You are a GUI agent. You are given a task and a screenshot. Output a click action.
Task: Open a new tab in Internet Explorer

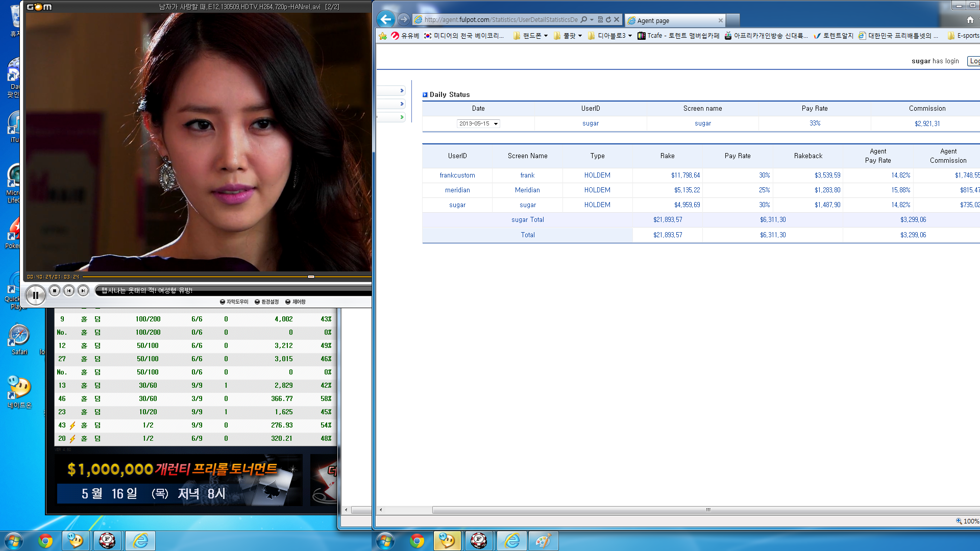point(733,20)
